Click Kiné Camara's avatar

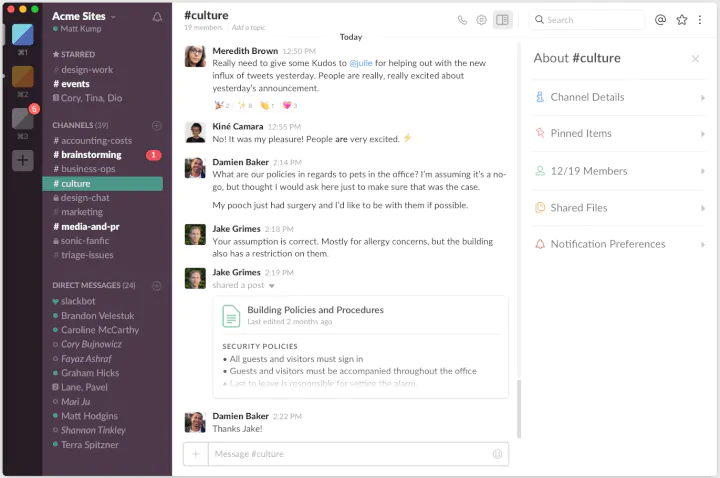point(195,132)
